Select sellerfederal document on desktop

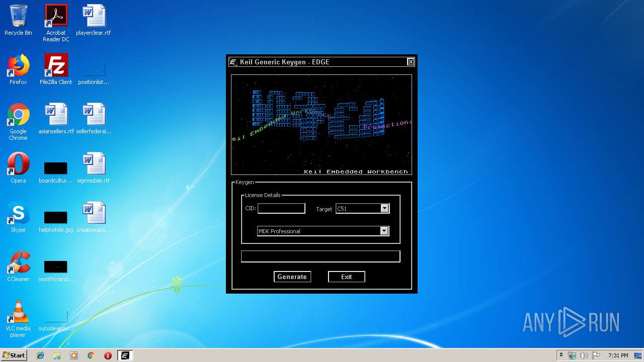click(94, 119)
